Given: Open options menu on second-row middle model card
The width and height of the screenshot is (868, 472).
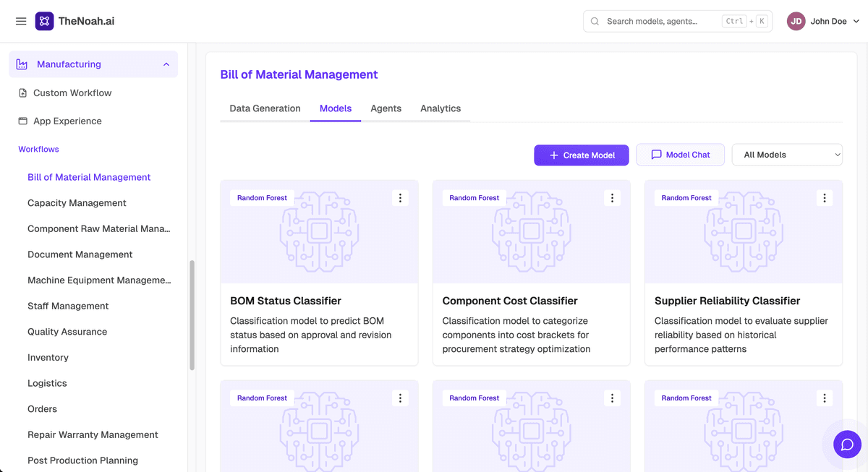Looking at the screenshot, I should tap(612, 398).
